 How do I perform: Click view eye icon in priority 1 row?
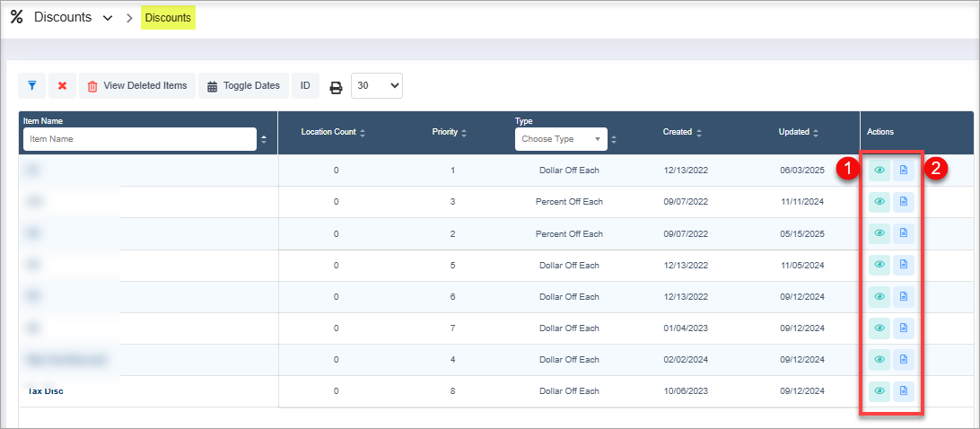click(879, 170)
